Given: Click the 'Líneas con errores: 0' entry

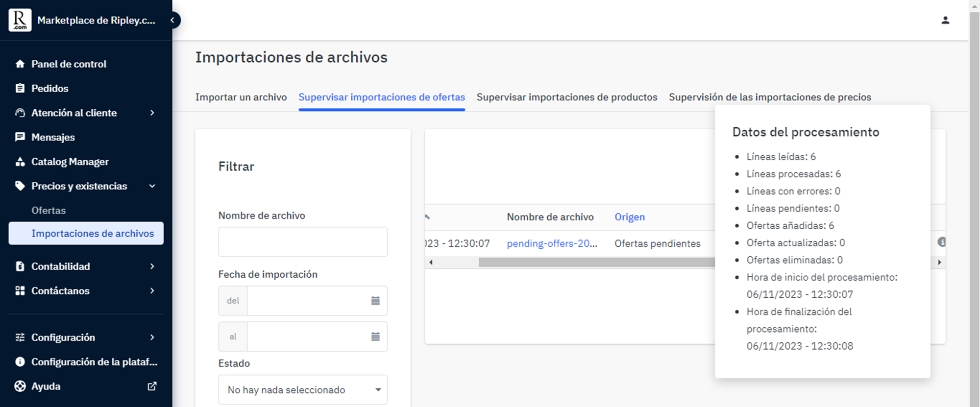Looking at the screenshot, I should [x=793, y=191].
